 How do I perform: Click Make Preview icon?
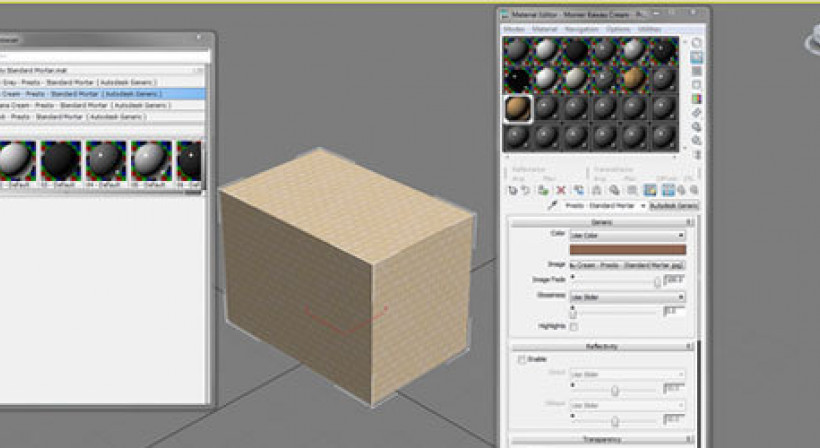(x=697, y=113)
